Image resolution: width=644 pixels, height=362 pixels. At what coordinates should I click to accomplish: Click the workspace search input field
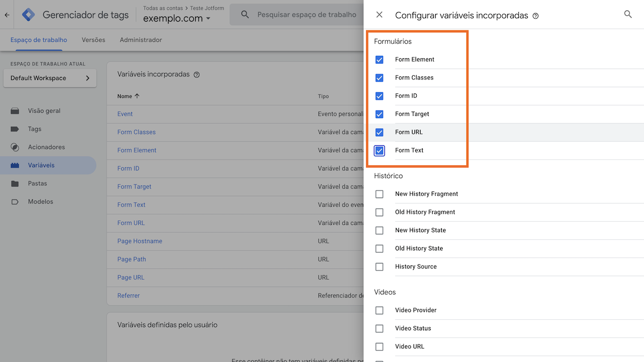click(302, 15)
